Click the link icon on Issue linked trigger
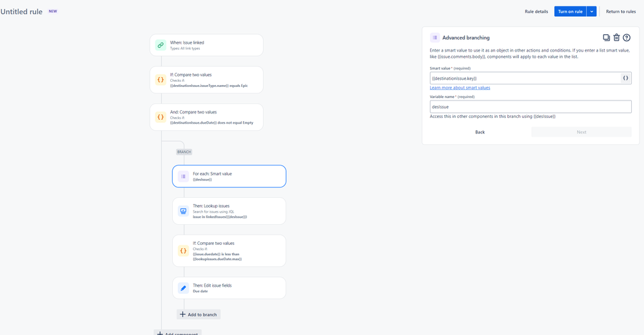Image resolution: width=644 pixels, height=335 pixels. [x=161, y=45]
